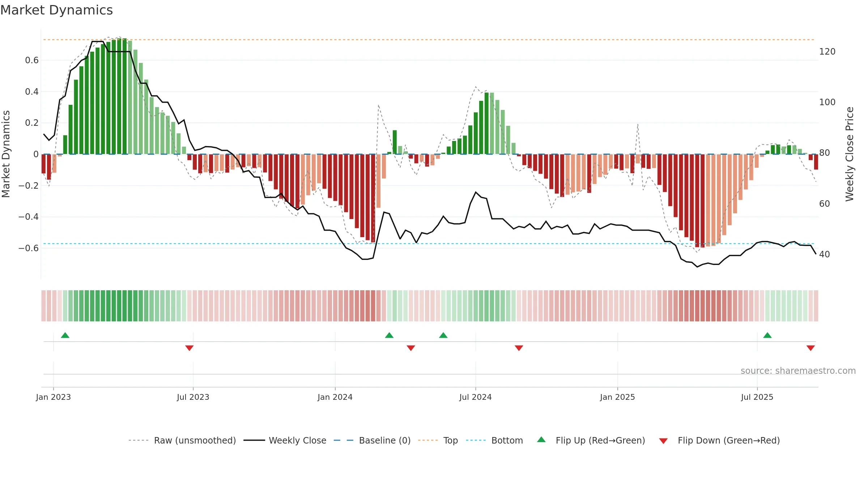Click the flip-up marker just after Jul 2025
The height and width of the screenshot is (488, 868).
point(767,335)
